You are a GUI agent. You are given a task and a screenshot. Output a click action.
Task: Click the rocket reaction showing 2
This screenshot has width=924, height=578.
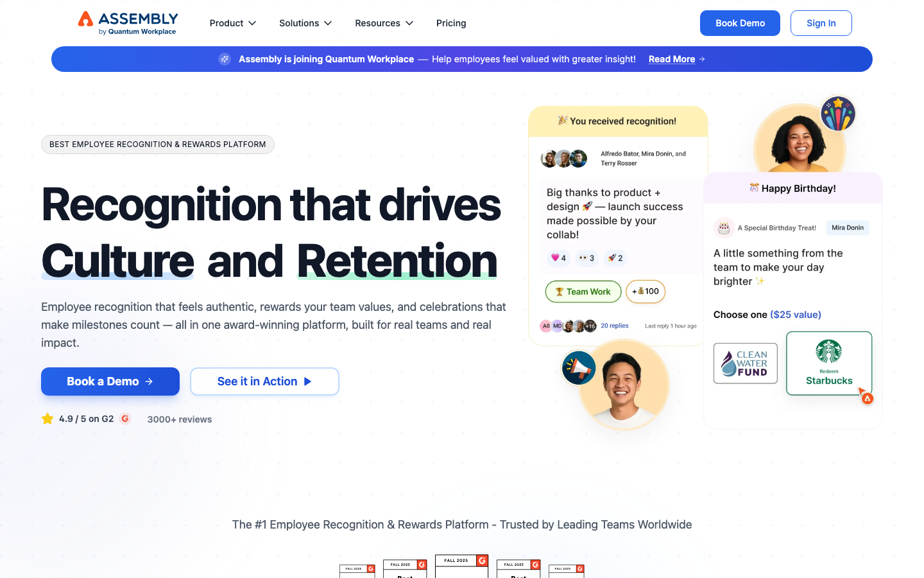[615, 258]
